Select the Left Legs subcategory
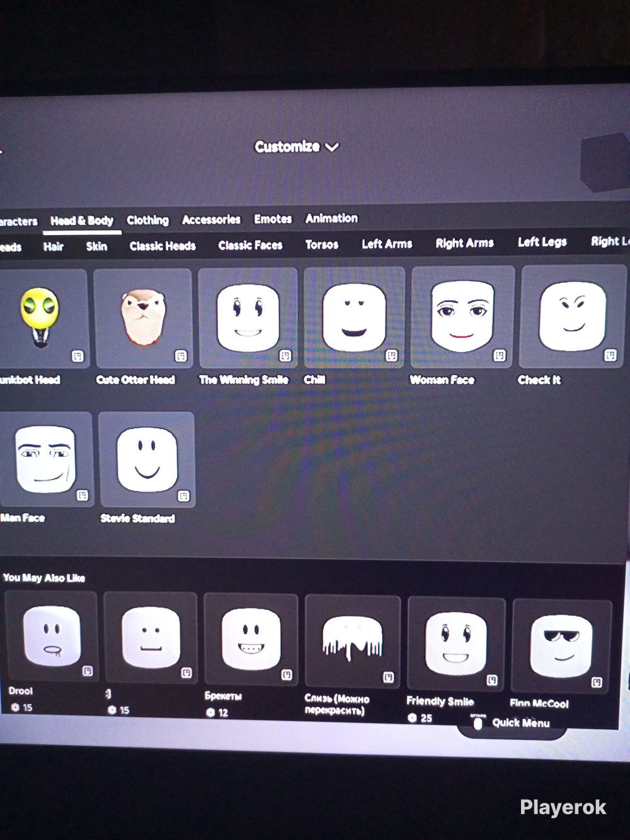 coord(542,242)
